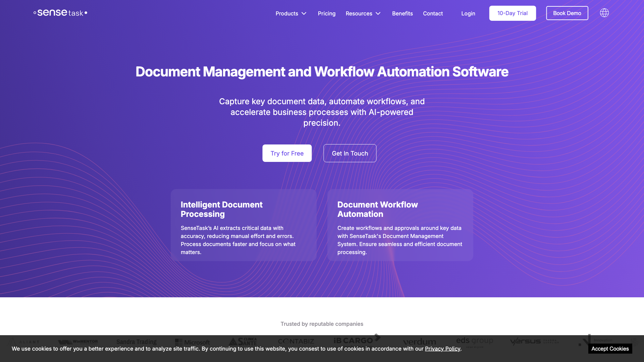Accept the cookie consent toggle

pyautogui.click(x=610, y=349)
